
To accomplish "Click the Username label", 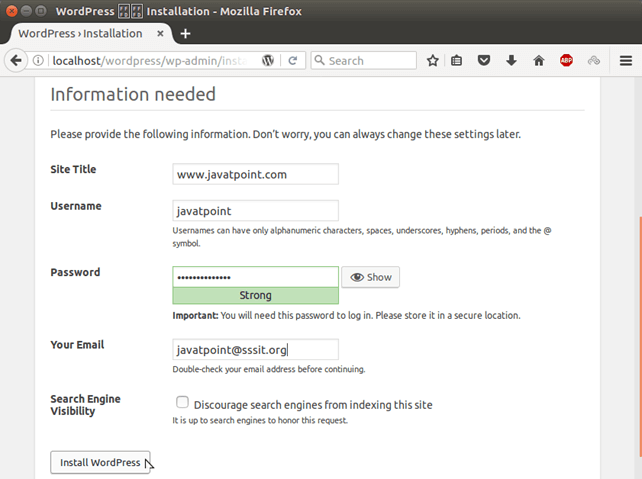I will [x=76, y=206].
